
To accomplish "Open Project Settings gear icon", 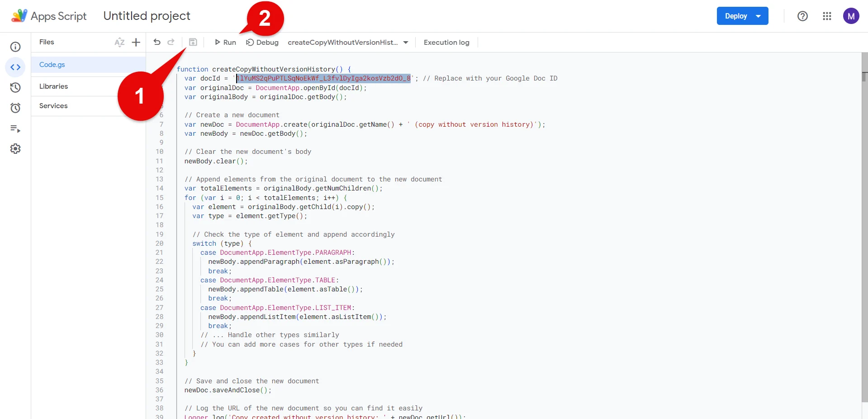I will (15, 149).
